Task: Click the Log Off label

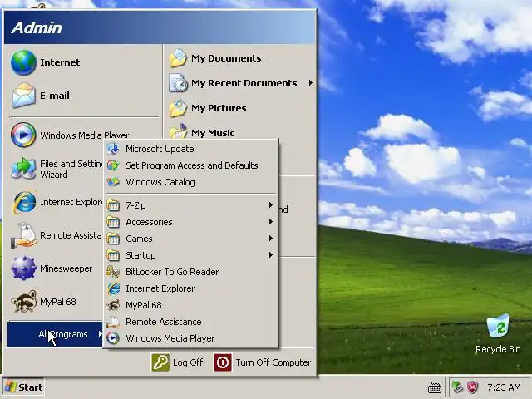Action: click(188, 362)
